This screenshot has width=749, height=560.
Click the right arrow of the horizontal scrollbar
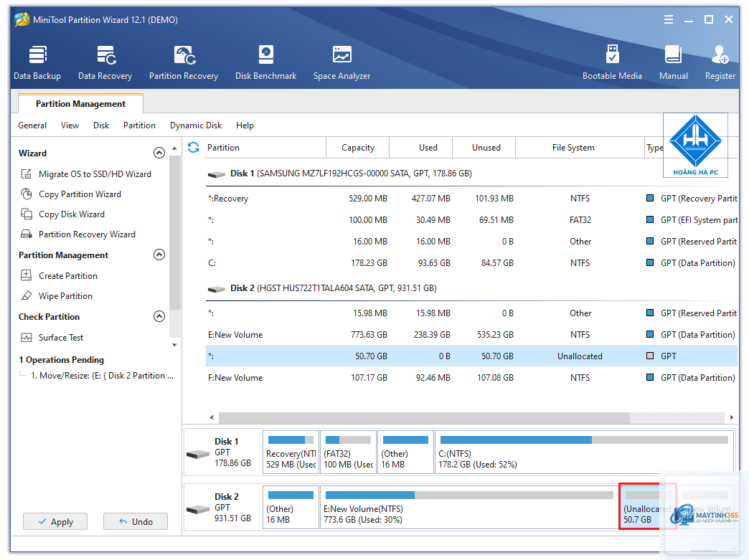click(x=731, y=418)
